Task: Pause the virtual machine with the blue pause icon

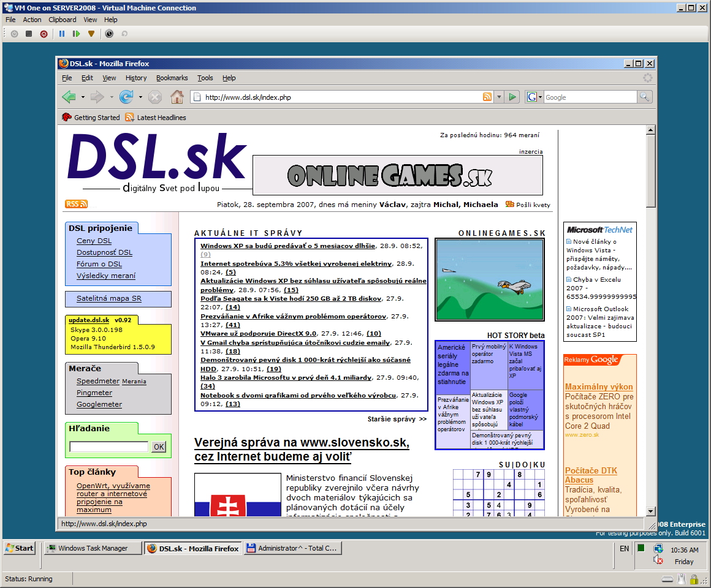Action: click(62, 34)
